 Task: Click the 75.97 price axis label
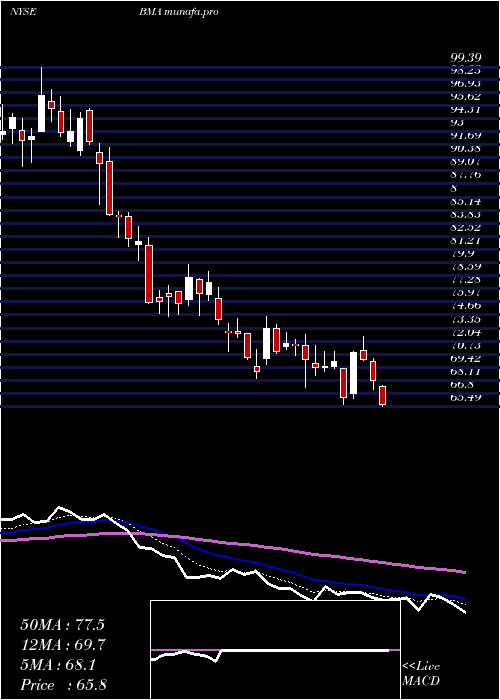(x=466, y=292)
